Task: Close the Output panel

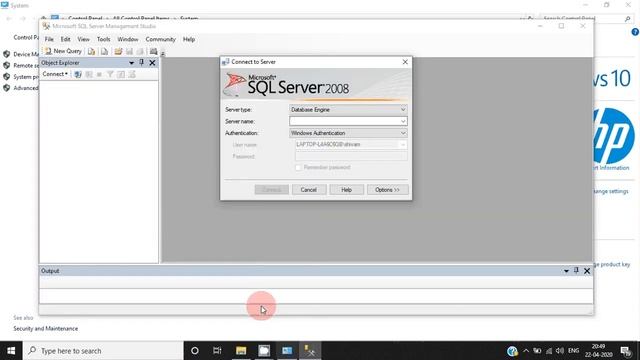Action: 587,271
